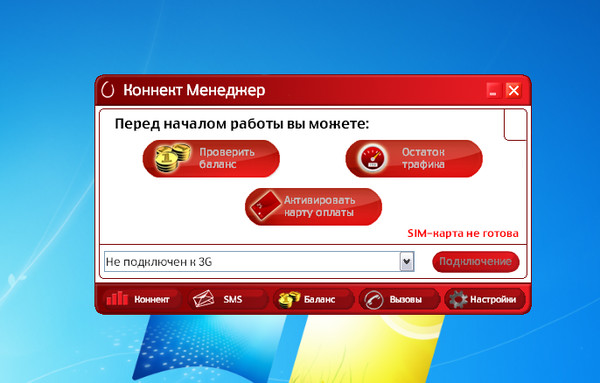The height and width of the screenshot is (383, 600).
Task: Switch to the SMS tab label
Action: coord(233,299)
